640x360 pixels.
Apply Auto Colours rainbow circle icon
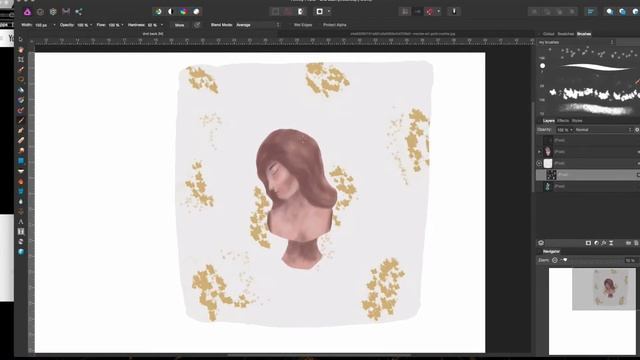click(x=184, y=12)
